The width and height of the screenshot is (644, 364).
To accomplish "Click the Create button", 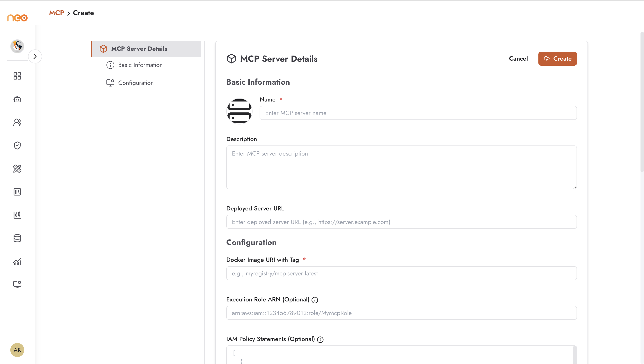I will [x=557, y=58].
